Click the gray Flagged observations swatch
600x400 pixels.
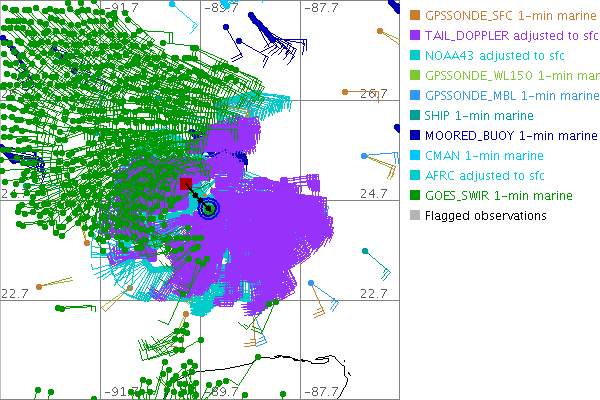(415, 215)
